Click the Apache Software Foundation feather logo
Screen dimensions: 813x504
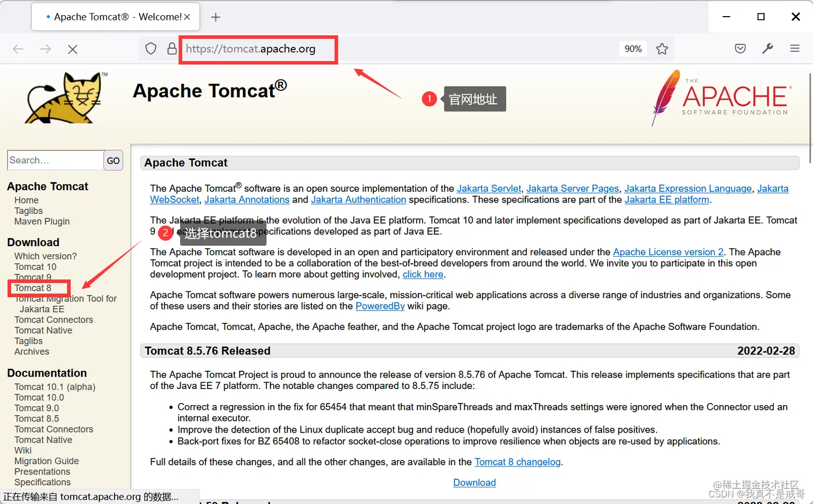[722, 98]
